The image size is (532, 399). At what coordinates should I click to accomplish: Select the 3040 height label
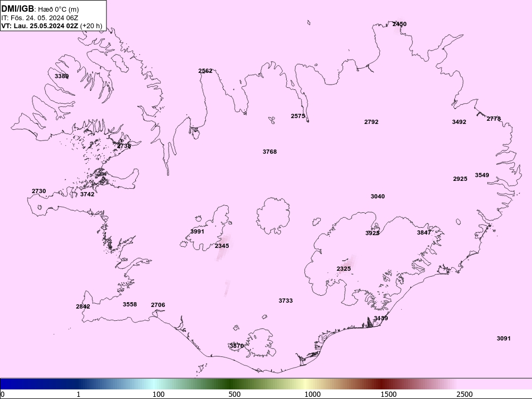coord(378,196)
